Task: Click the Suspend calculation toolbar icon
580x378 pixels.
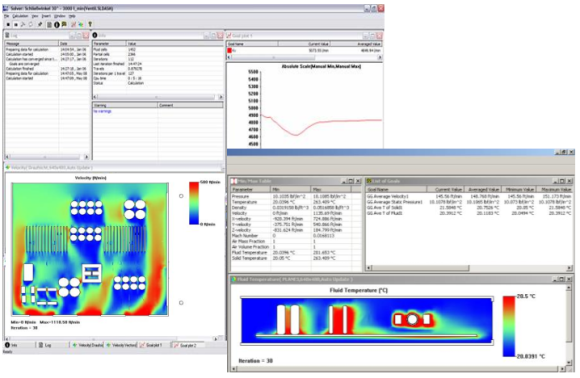Action: pos(16,25)
